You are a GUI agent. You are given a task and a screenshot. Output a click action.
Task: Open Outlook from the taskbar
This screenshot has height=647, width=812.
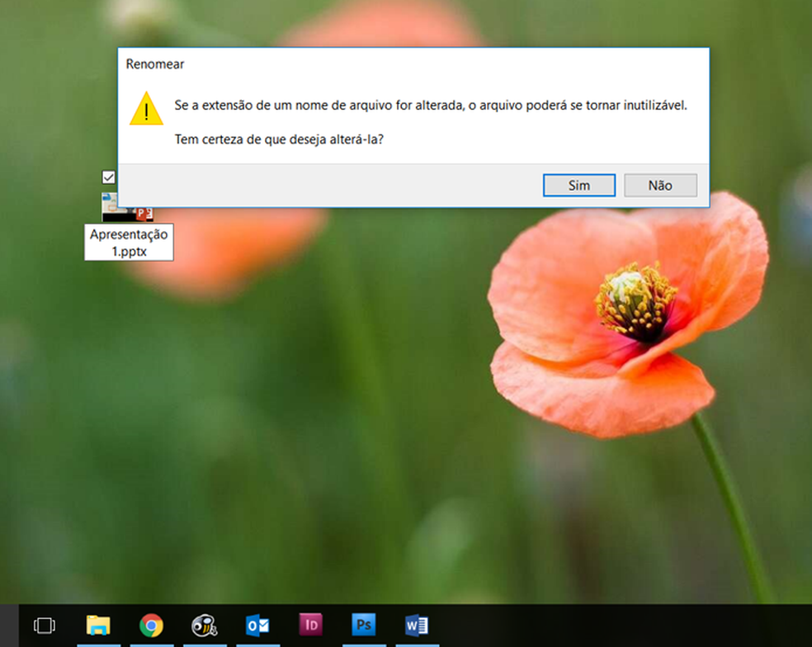point(257,625)
